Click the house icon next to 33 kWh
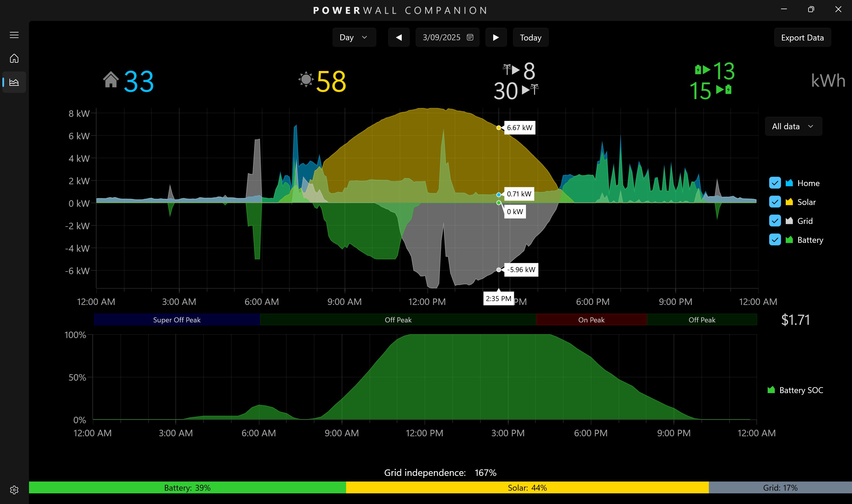The height and width of the screenshot is (504, 852). coord(110,80)
